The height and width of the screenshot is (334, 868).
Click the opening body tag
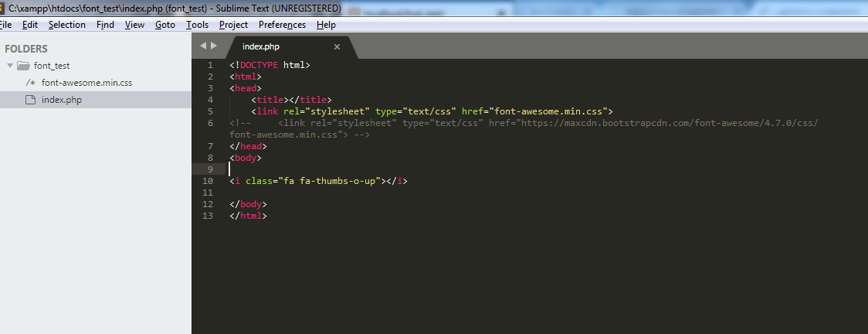coord(245,158)
